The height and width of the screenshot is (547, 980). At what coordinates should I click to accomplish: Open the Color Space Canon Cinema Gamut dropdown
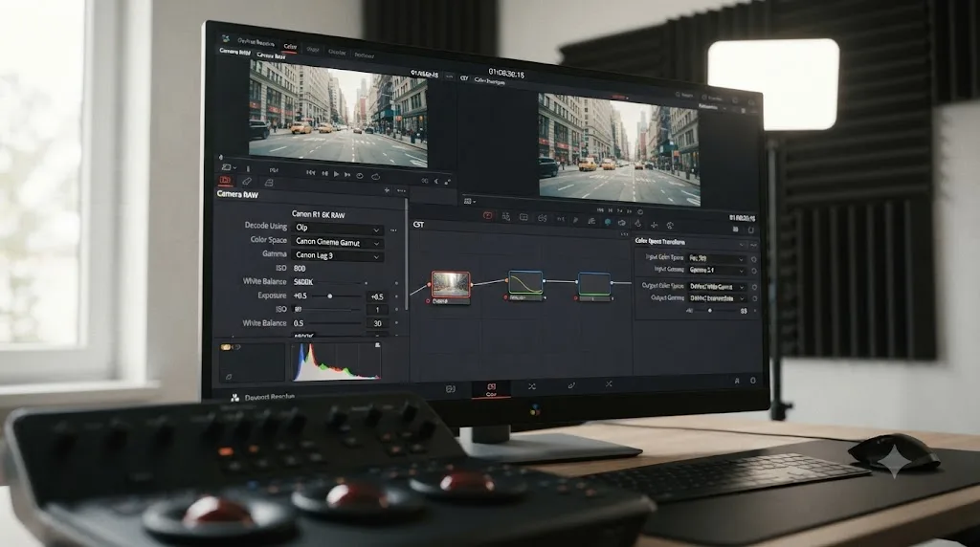click(338, 242)
